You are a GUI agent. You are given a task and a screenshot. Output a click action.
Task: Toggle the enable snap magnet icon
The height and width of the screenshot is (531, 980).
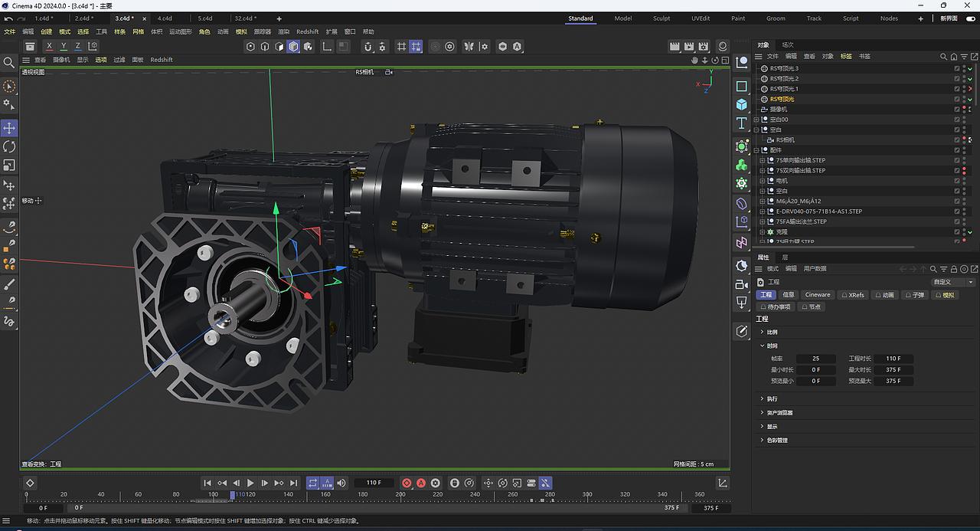367,47
